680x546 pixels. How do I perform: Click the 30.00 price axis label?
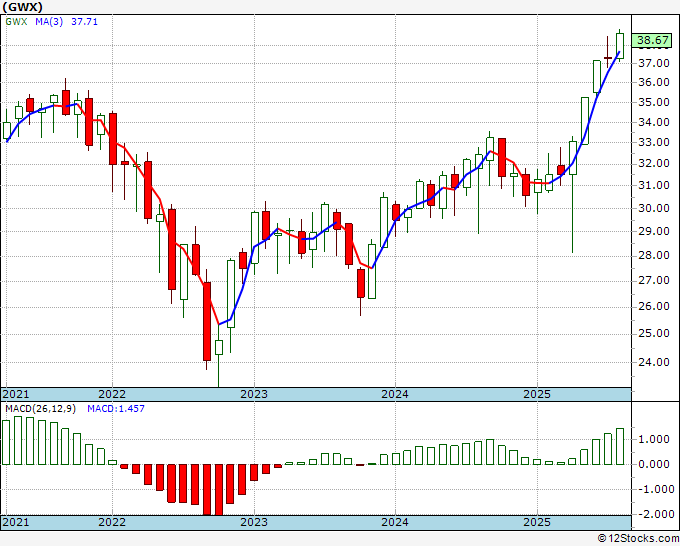pyautogui.click(x=654, y=208)
